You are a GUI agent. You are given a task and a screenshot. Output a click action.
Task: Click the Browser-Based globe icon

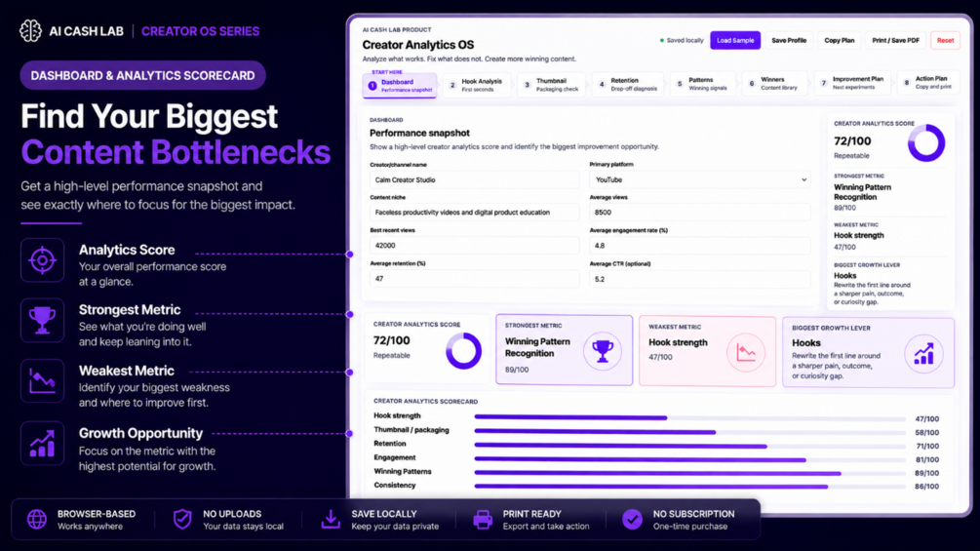click(37, 519)
